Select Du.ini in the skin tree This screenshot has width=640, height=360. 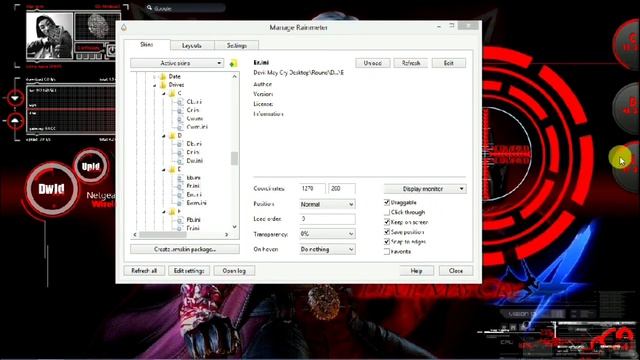195,161
